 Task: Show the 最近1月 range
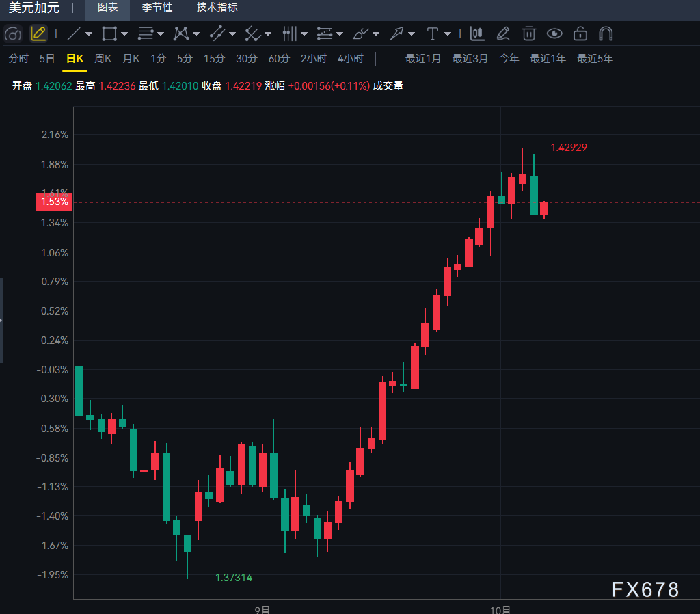point(422,59)
